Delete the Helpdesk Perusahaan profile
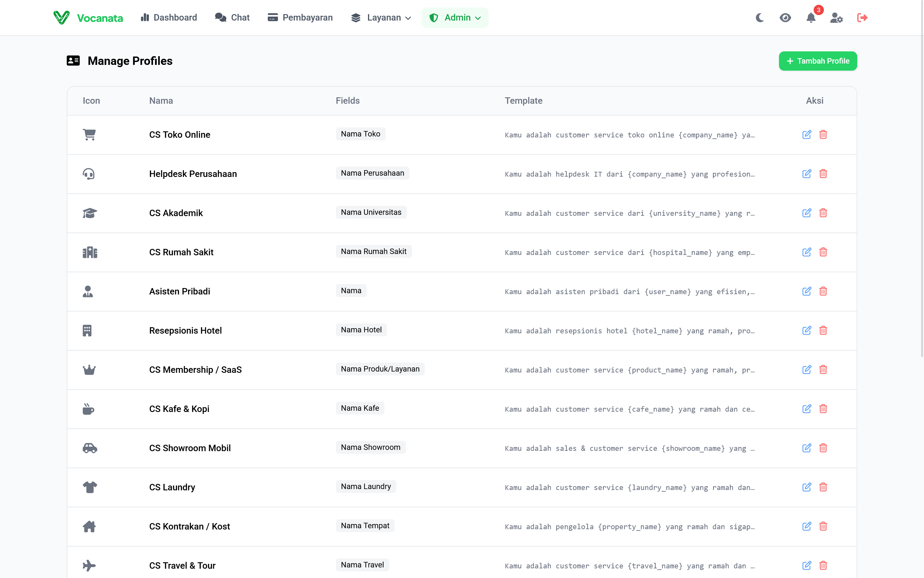 point(823,174)
